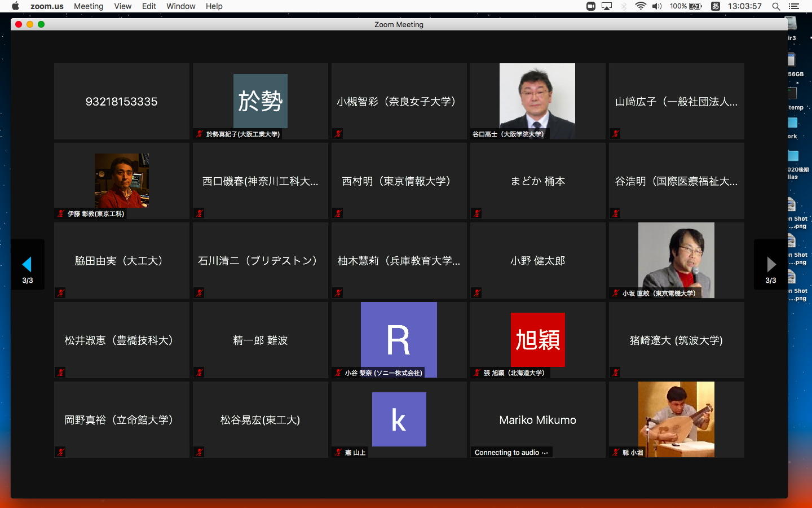Open the zoom.us application menu
The image size is (812, 508).
click(x=47, y=6)
